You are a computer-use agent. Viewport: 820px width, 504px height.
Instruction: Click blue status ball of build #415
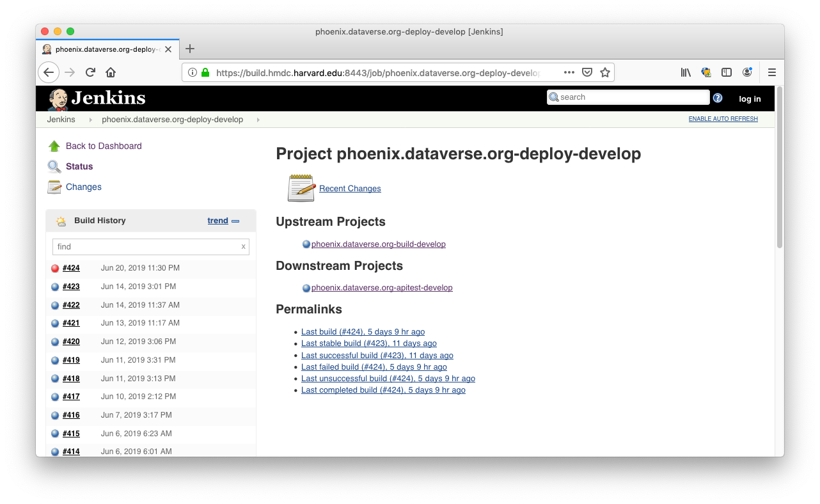pyautogui.click(x=55, y=434)
